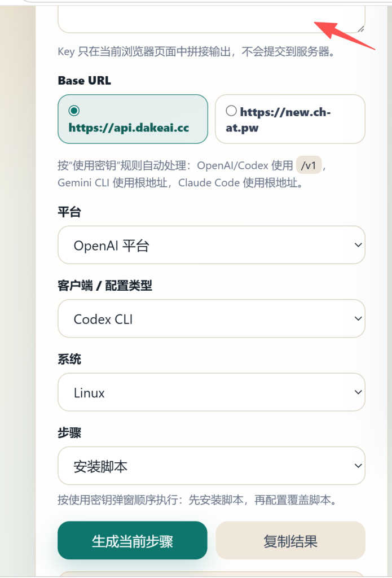Click the 安装脚本 dropdown chevron
392x578 pixels.
point(357,466)
